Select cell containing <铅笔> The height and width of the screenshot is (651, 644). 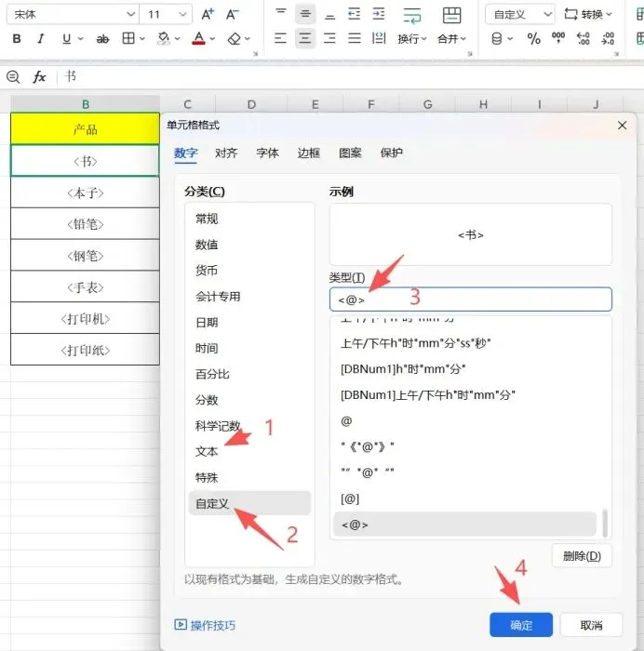pyautogui.click(x=86, y=224)
